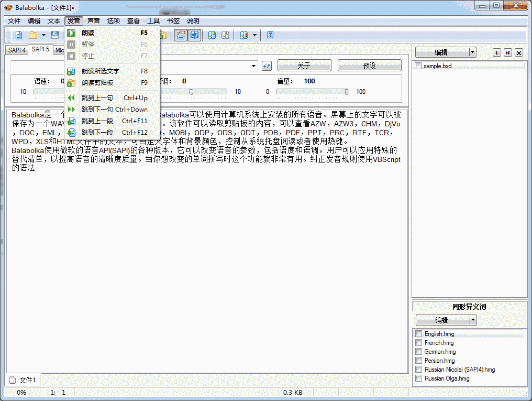The height and width of the screenshot is (401, 532).
Task: Select 朗读 F5 menu entry
Action: tap(112, 33)
